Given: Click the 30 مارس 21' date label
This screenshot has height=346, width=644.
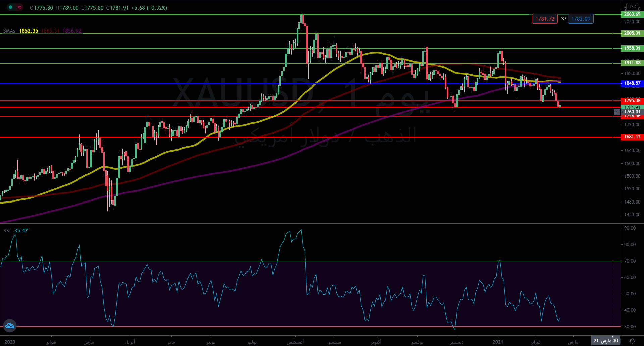Looking at the screenshot, I should (606, 341).
